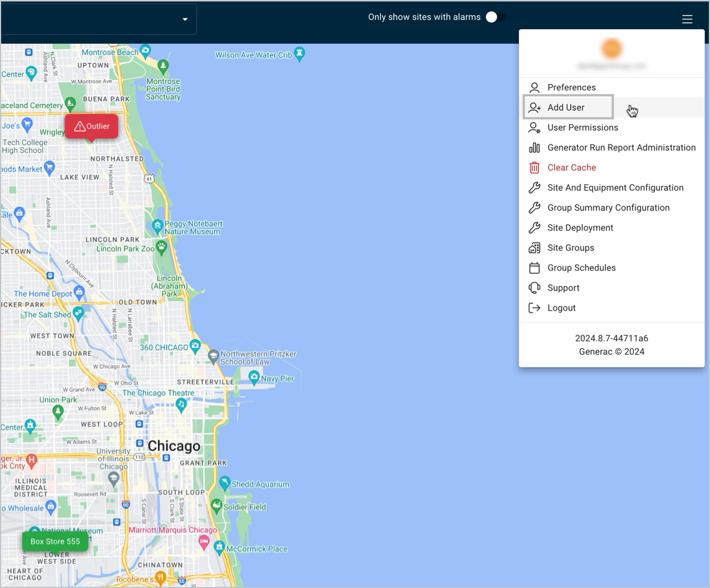Select Add User menu item
710x588 pixels.
[566, 107]
